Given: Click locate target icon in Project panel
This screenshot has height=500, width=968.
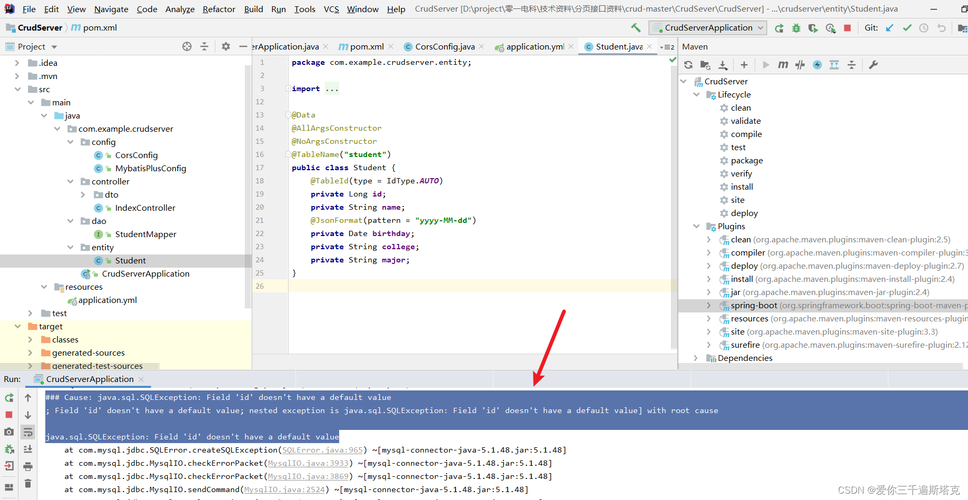Looking at the screenshot, I should point(187,46).
